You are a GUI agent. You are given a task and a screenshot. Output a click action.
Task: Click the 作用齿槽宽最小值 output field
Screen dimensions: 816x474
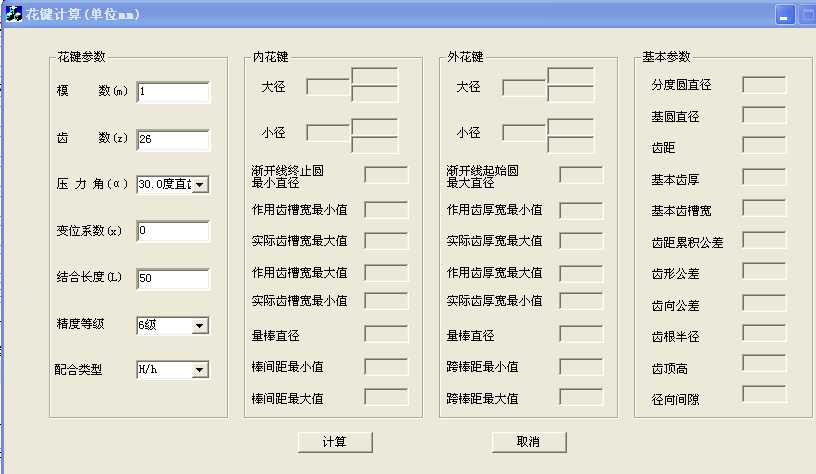pyautogui.click(x=387, y=210)
